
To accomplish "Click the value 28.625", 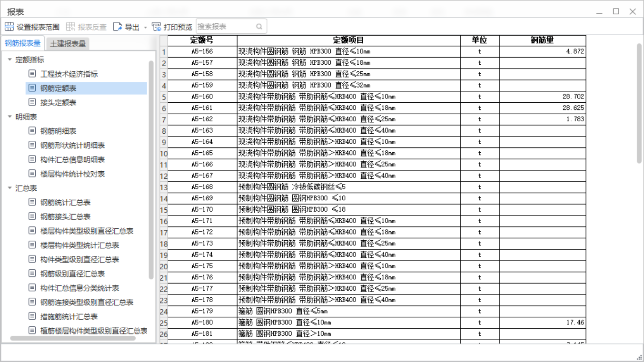I will pyautogui.click(x=573, y=108).
